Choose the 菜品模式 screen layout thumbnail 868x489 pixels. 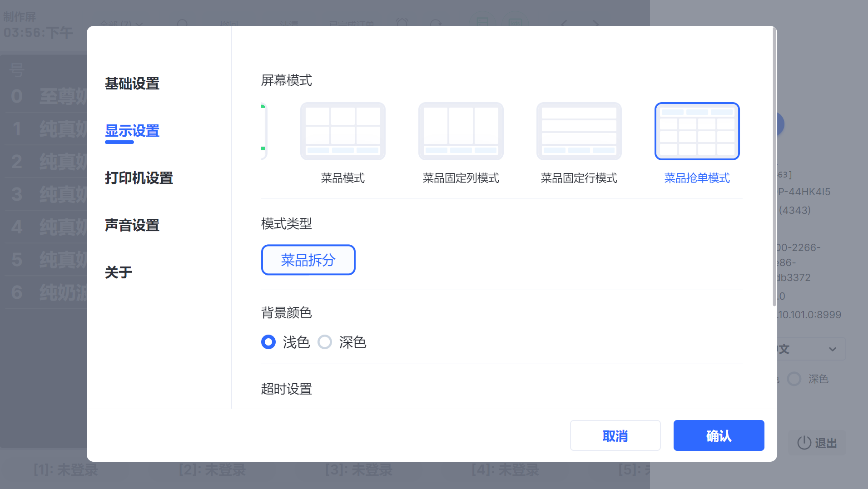pos(343,131)
